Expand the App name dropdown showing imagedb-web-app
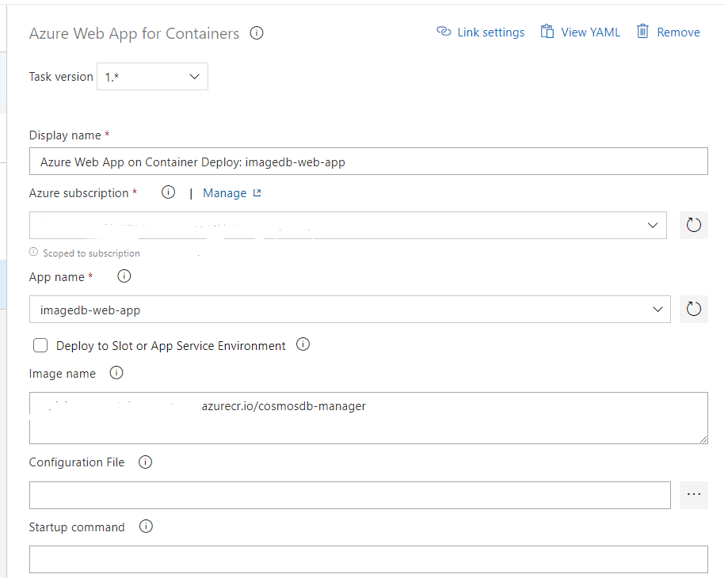Viewport: 728px width, 578px height. pos(349,310)
